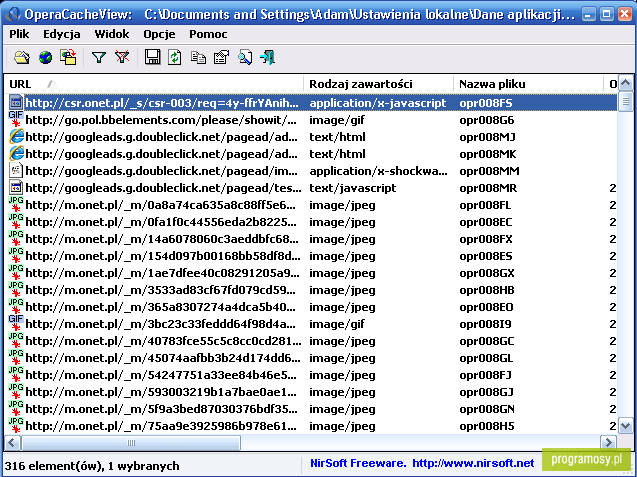The height and width of the screenshot is (477, 637).
Task: Click the Select Cache Folder toolbar icon
Action: click(22, 58)
